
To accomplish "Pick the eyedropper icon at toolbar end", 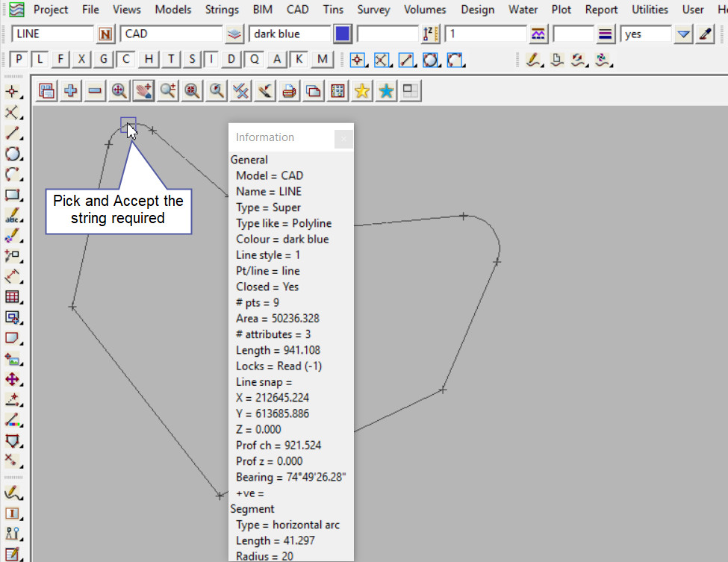I will coord(706,34).
